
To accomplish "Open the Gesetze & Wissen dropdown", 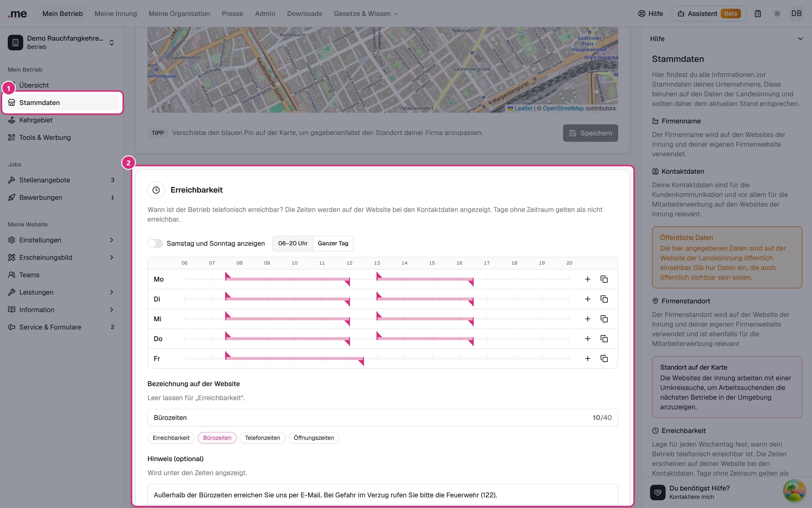I will (366, 14).
